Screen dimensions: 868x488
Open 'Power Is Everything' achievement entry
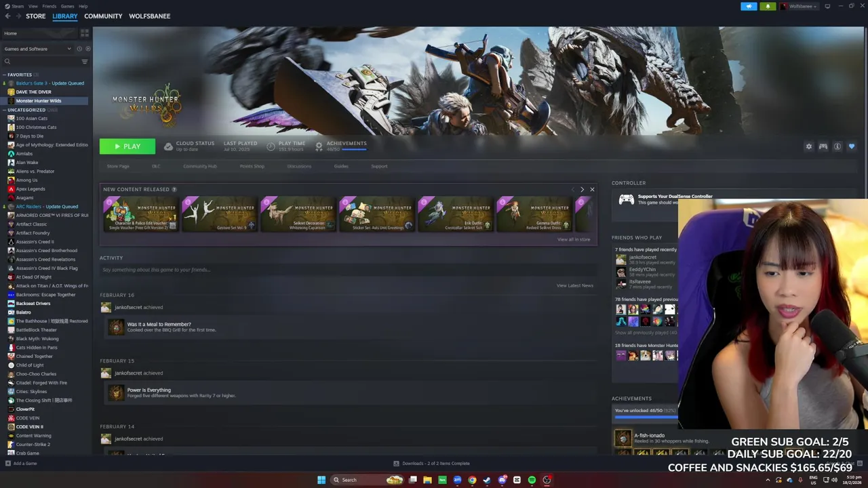[x=149, y=390]
